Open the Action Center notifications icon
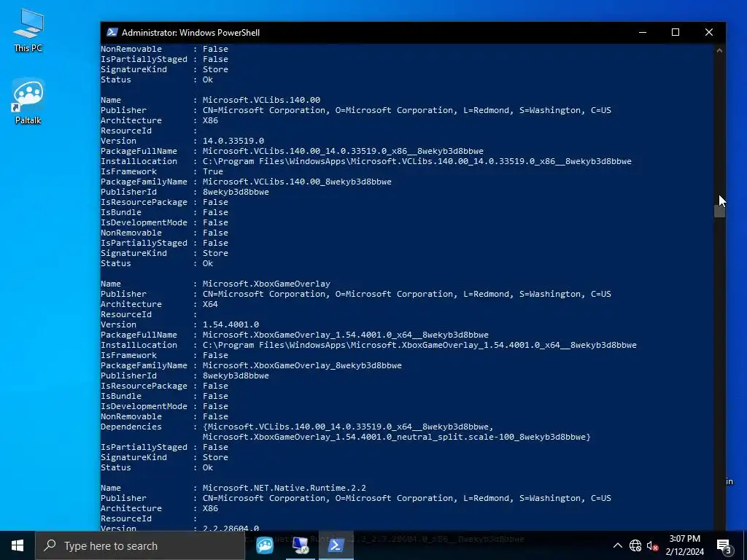This screenshot has height=560, width=747. point(724,545)
